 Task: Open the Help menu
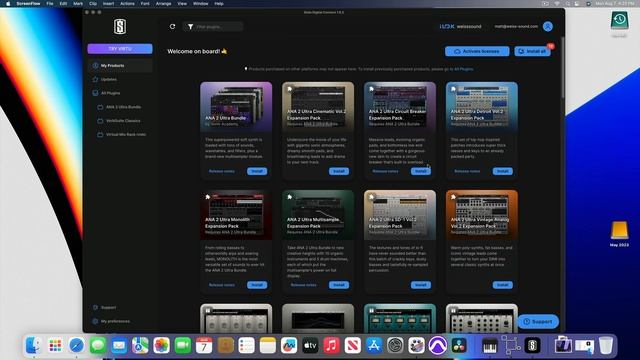click(219, 4)
